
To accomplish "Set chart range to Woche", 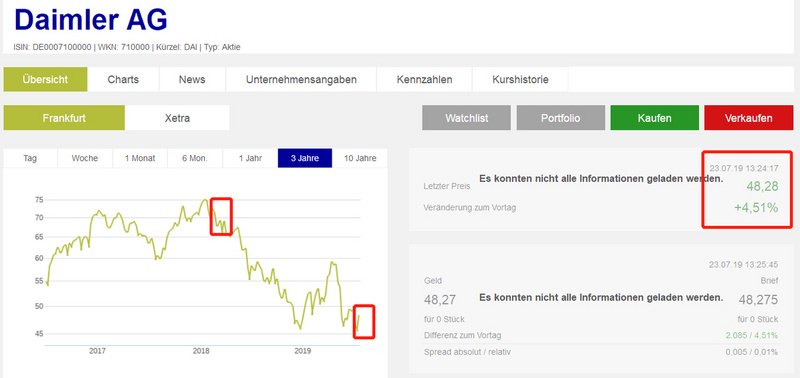I will (85, 158).
